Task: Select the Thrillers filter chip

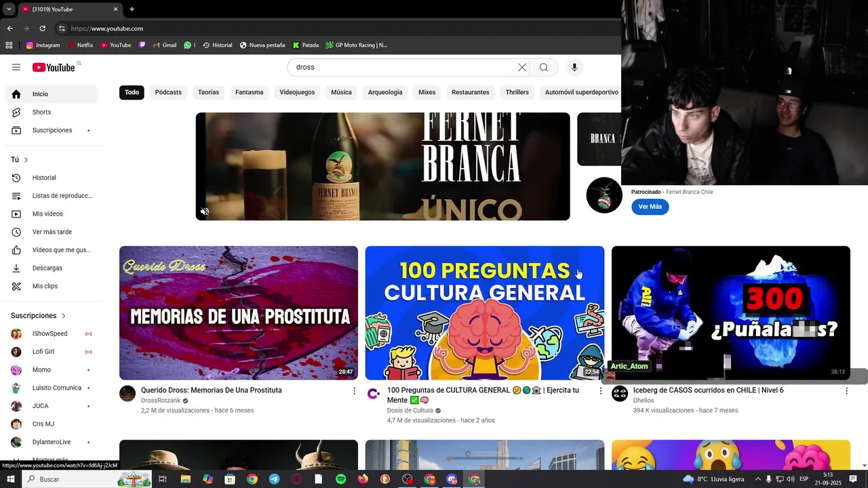Action: [517, 92]
